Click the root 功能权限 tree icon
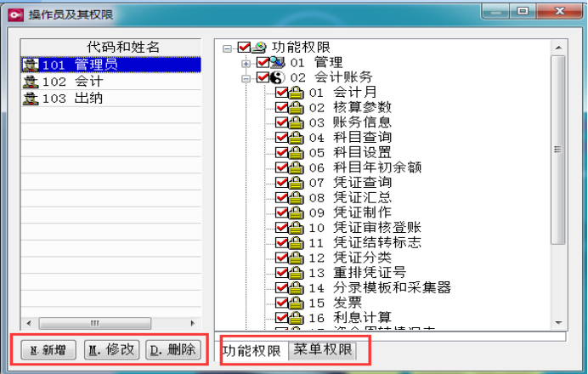The height and width of the screenshot is (374, 588). [x=259, y=48]
